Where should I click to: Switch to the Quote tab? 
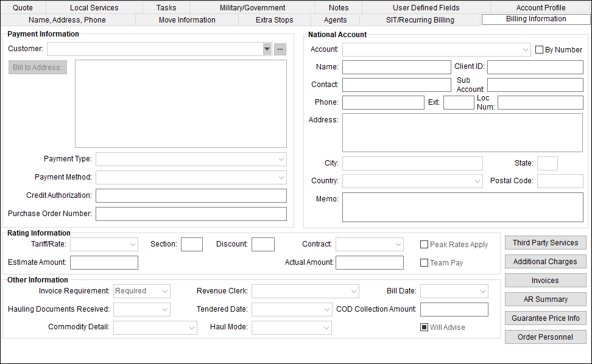[23, 7]
